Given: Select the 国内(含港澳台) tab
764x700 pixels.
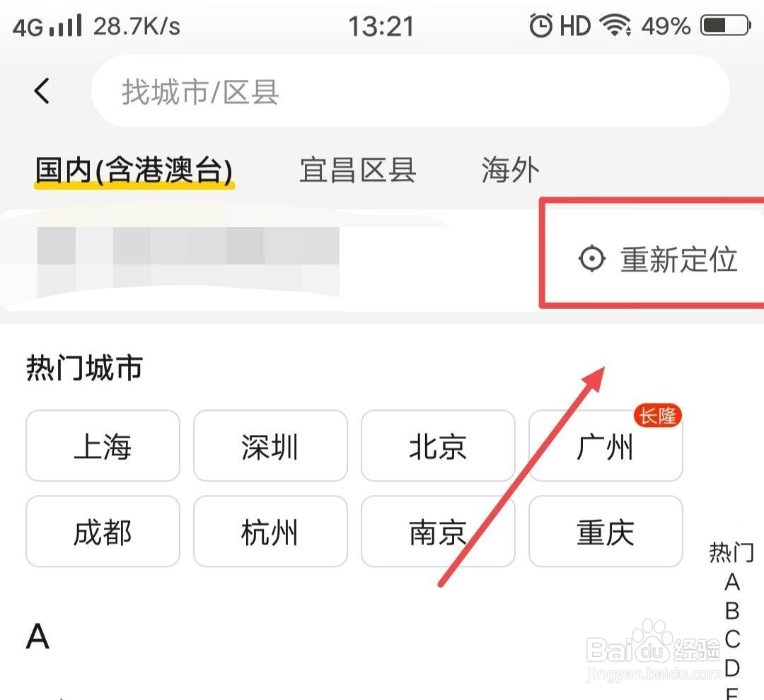Looking at the screenshot, I should click(134, 171).
